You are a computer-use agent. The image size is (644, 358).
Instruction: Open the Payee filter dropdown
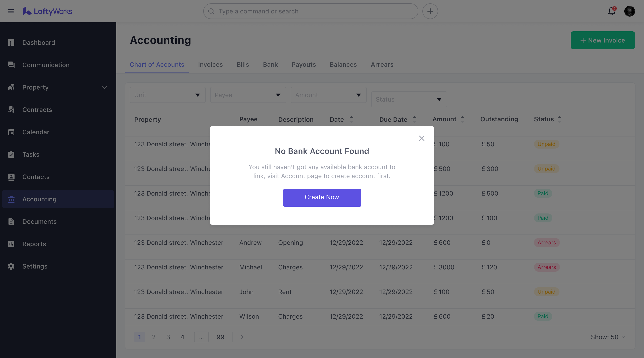pos(248,95)
